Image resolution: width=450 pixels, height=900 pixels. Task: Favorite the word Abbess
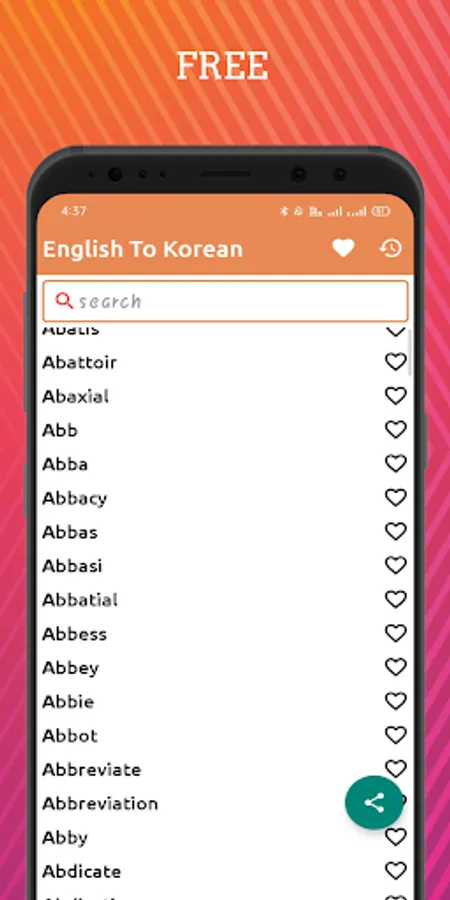click(395, 634)
